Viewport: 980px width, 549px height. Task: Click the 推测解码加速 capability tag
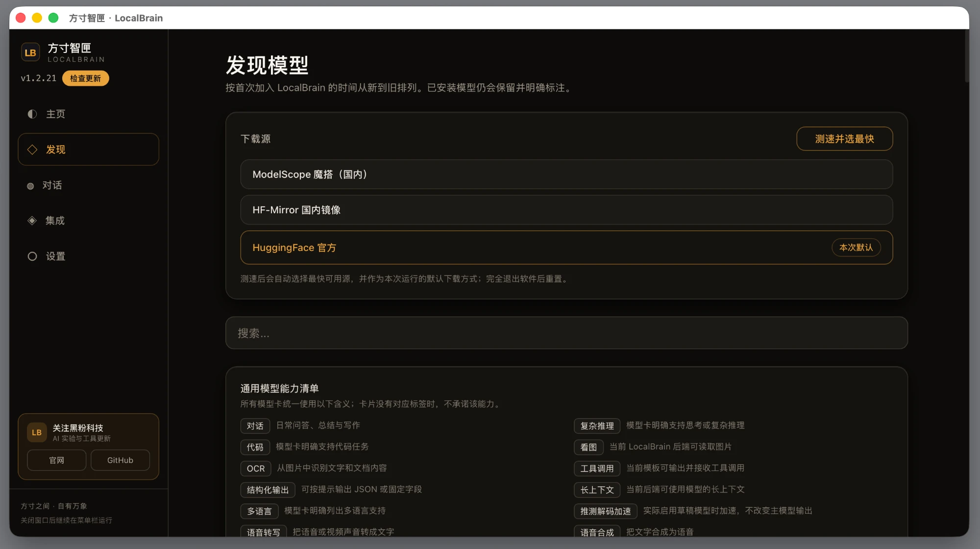coord(606,511)
